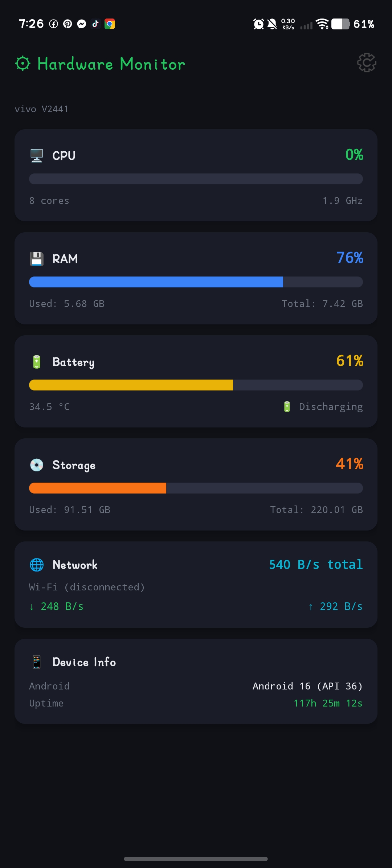Tap the RAM floppy disk icon
The height and width of the screenshot is (868, 392).
click(37, 259)
